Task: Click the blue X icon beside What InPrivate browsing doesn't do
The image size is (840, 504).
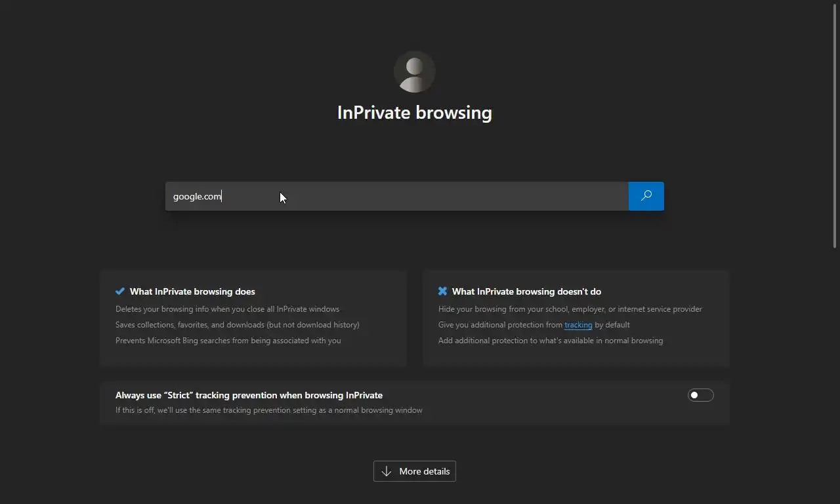Action: pos(442,291)
